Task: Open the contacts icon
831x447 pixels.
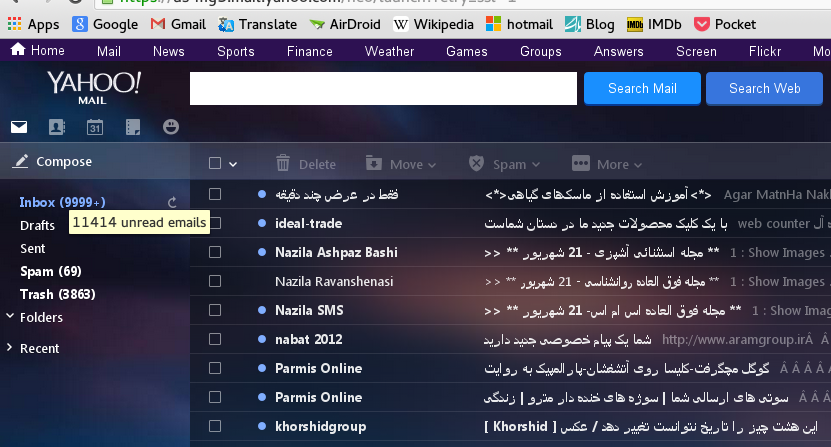Action: [56, 127]
